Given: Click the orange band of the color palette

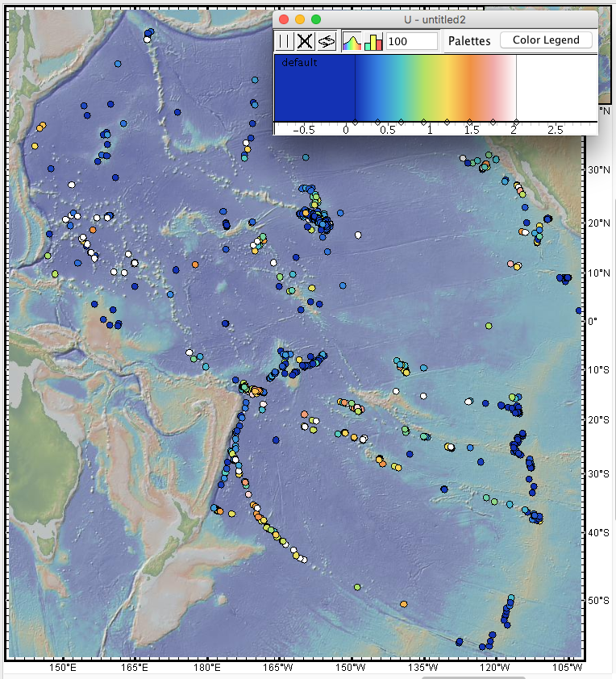Looking at the screenshot, I should [472, 89].
